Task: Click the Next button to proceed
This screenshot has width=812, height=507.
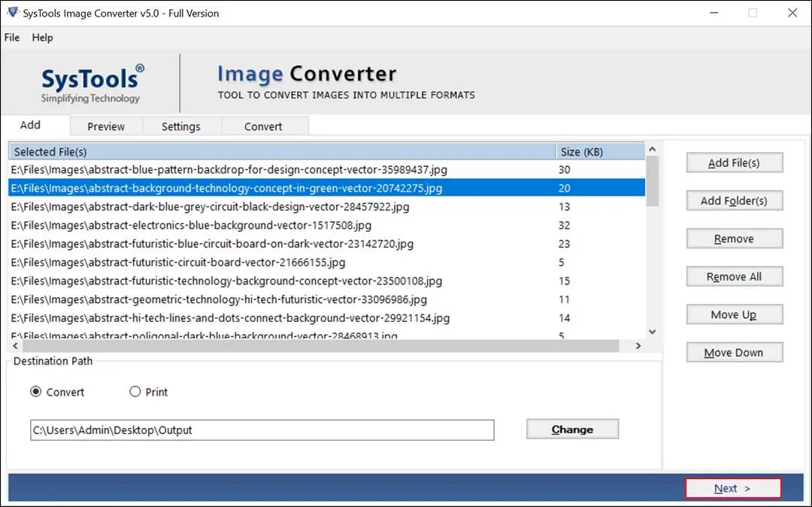Action: tap(733, 487)
